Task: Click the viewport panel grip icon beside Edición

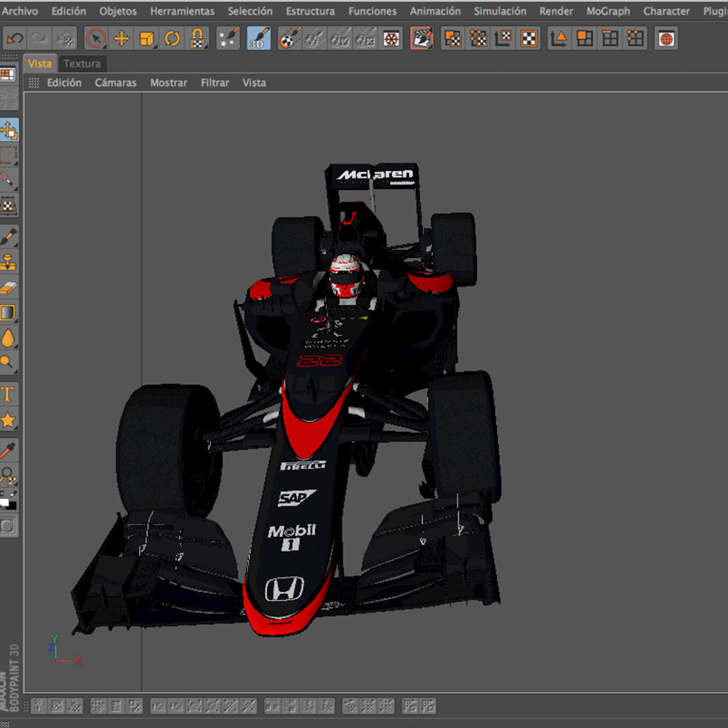Action: point(34,83)
